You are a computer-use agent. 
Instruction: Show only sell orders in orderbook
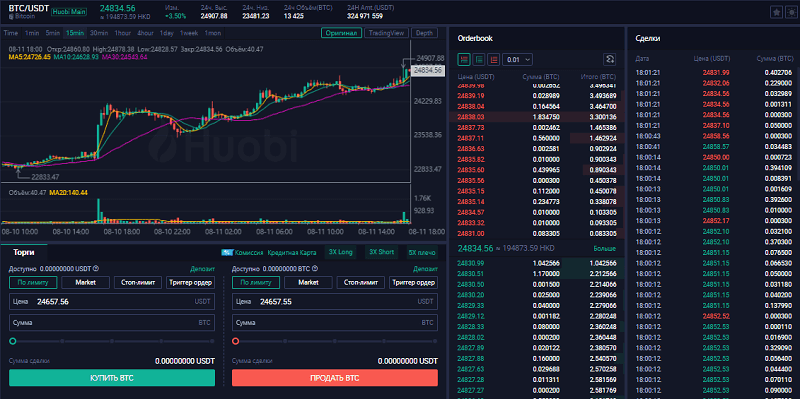click(x=493, y=60)
